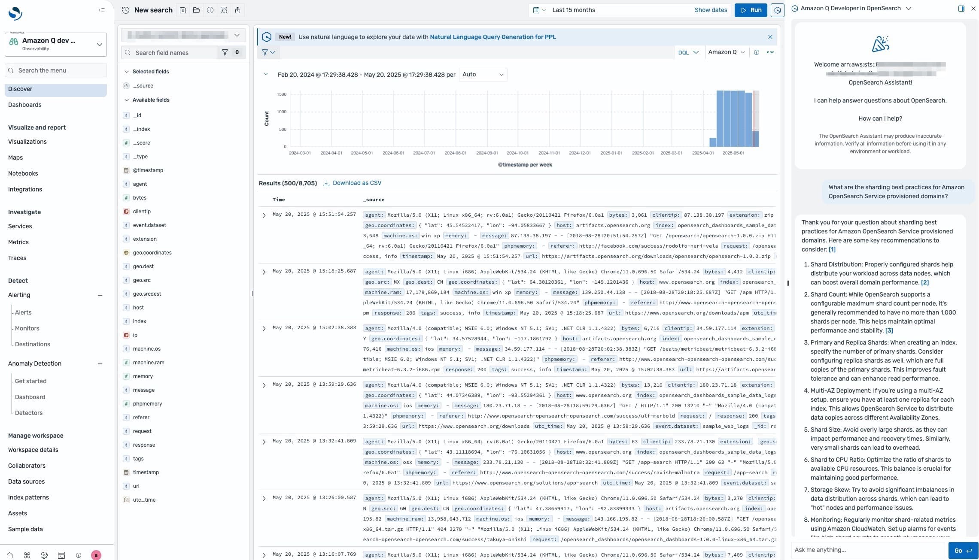The width and height of the screenshot is (979, 560).
Task: Open Natural Language Query Generation for PPL link
Action: (x=493, y=37)
